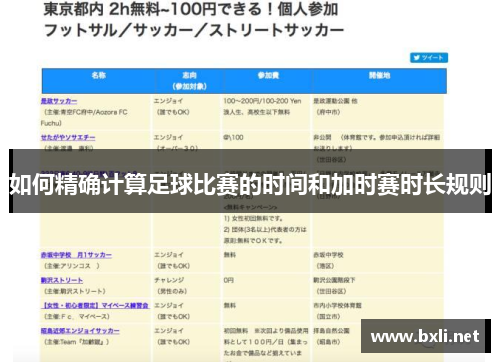Open the 赤坂中学校 月1サッカー link
Screen dimensions: 500x362
pyautogui.click(x=76, y=255)
